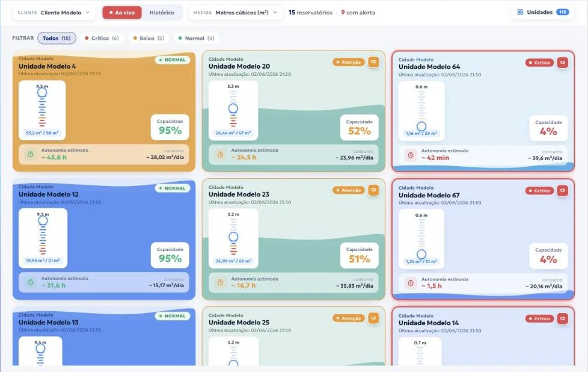
Task: Click level gauge knob of Unidade Modelo 23
Action: [233, 237]
